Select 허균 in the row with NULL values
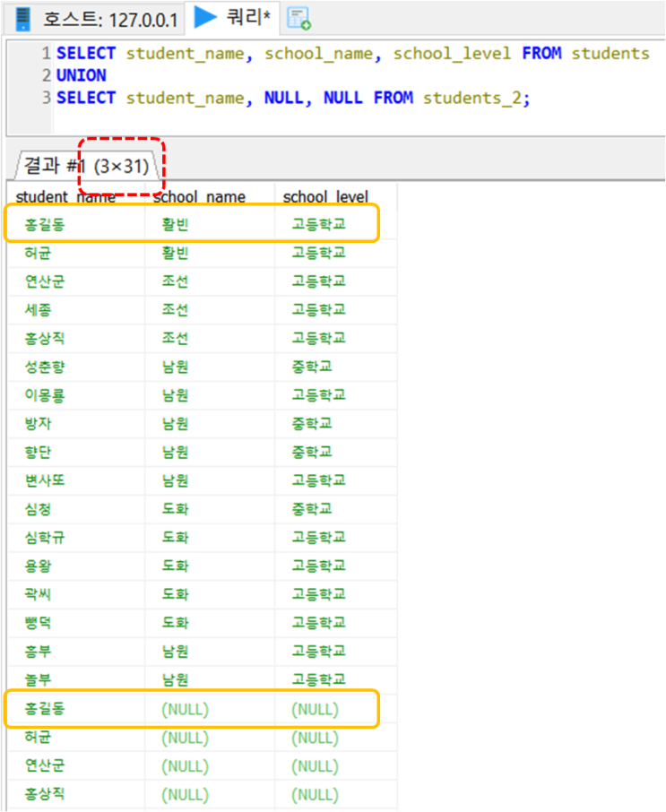Viewport: 666px width, 812px height. (x=38, y=737)
